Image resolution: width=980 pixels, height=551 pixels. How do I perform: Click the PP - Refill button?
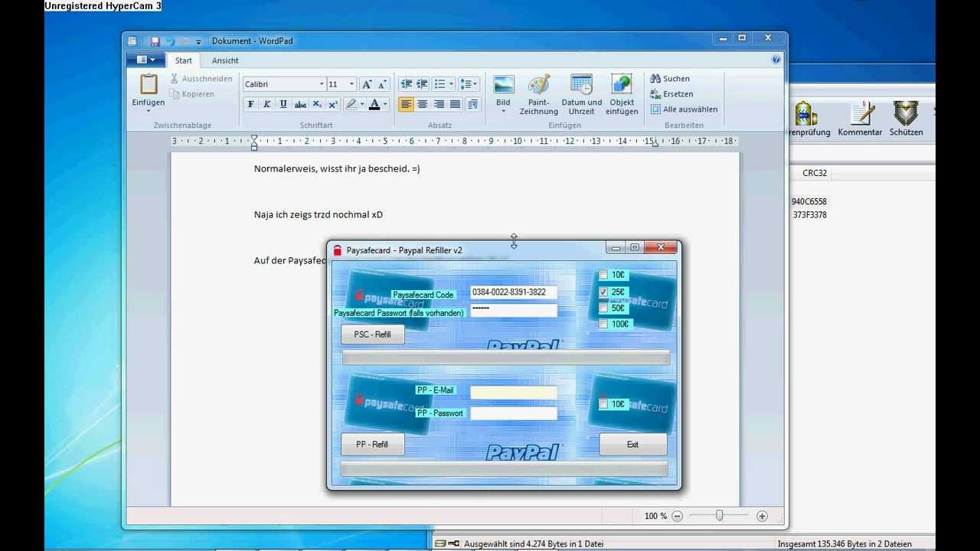372,444
